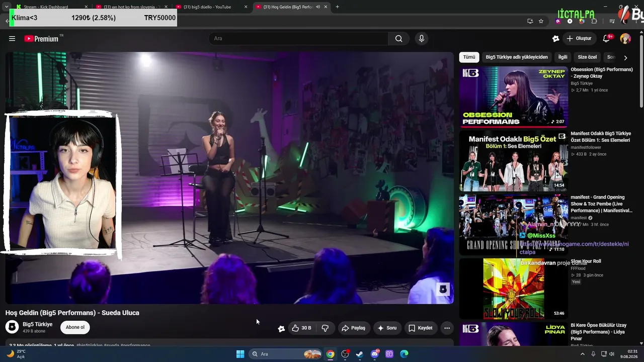
Task: Click the taskbar clock and date
Action: 628,354
